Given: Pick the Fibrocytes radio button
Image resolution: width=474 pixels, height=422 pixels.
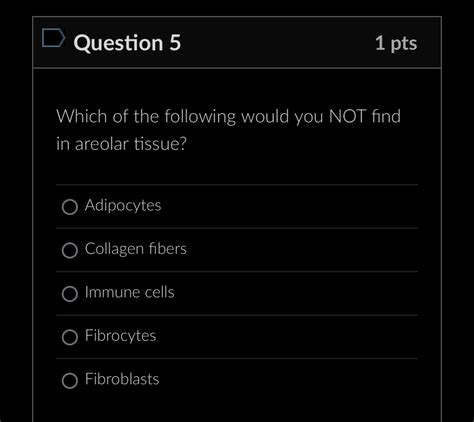Looking at the screenshot, I should [70, 337].
